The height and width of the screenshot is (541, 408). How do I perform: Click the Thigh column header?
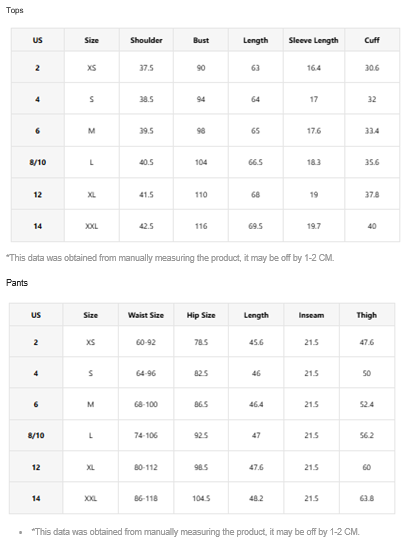pyautogui.click(x=367, y=315)
